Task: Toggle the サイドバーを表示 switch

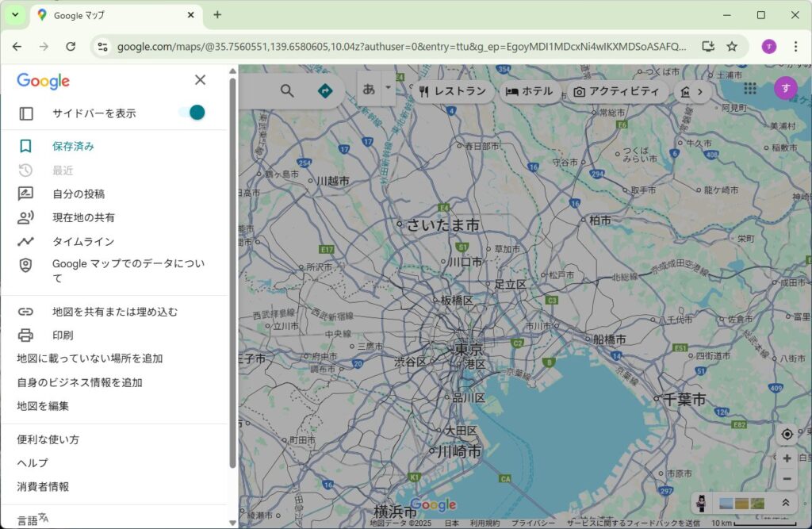Action: point(193,113)
